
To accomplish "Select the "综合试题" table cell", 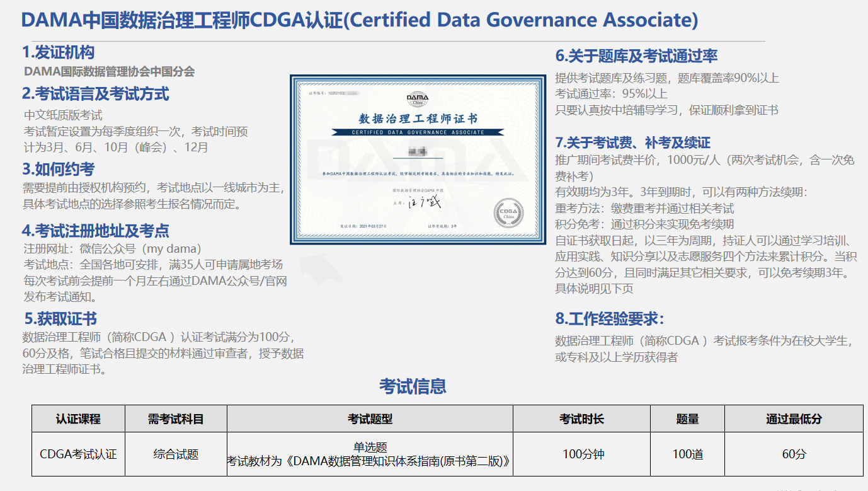I will click(x=176, y=454).
